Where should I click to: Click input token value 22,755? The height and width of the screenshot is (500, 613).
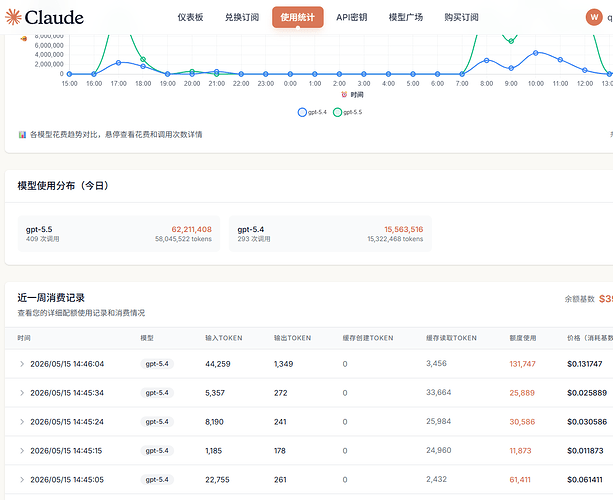coord(217,480)
